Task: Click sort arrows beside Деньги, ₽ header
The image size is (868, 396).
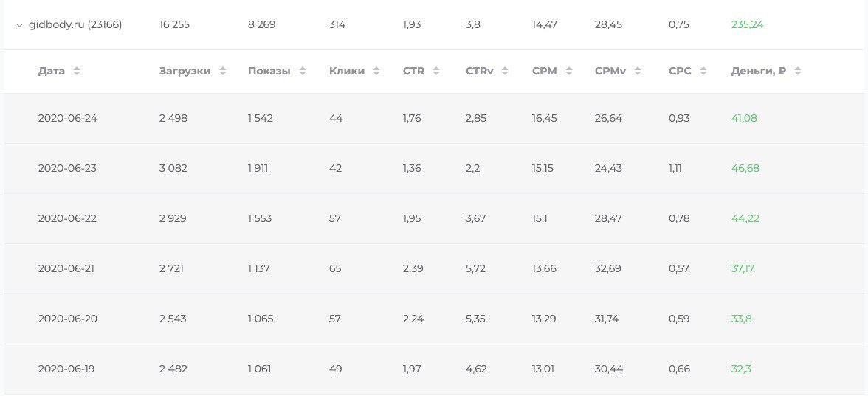Action: coord(798,72)
